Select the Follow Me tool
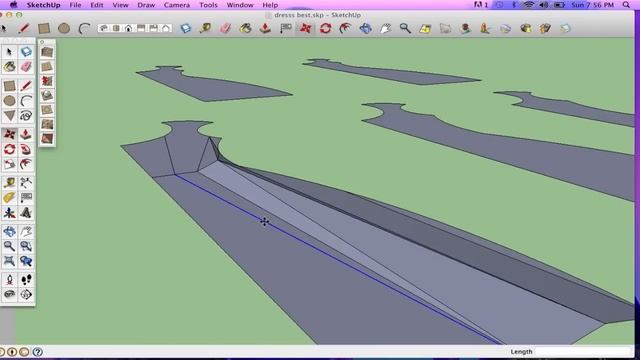This screenshot has height=360, width=640. point(26,149)
